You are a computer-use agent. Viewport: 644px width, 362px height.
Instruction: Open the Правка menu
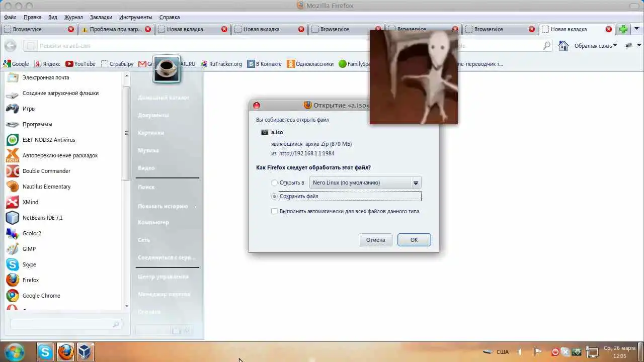coord(32,17)
